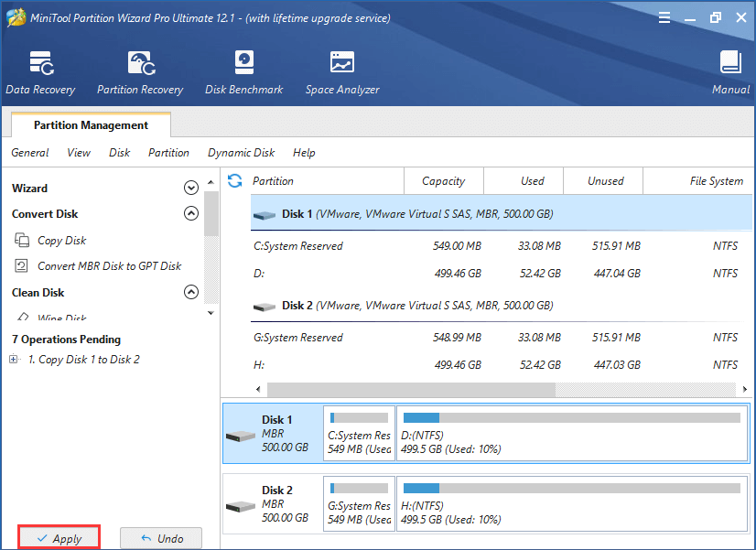756x550 pixels.
Task: Click the partition list horizontal scrollbar thumb
Action: pyautogui.click(x=411, y=390)
